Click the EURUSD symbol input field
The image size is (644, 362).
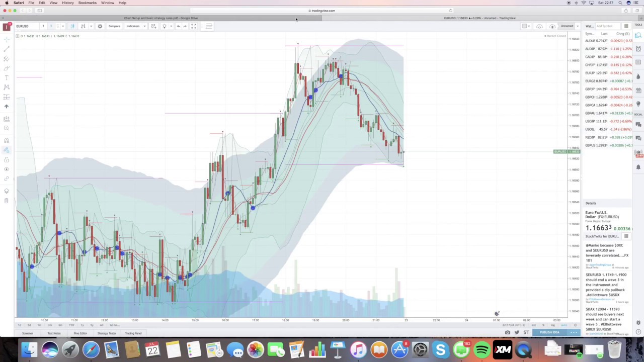[26, 26]
